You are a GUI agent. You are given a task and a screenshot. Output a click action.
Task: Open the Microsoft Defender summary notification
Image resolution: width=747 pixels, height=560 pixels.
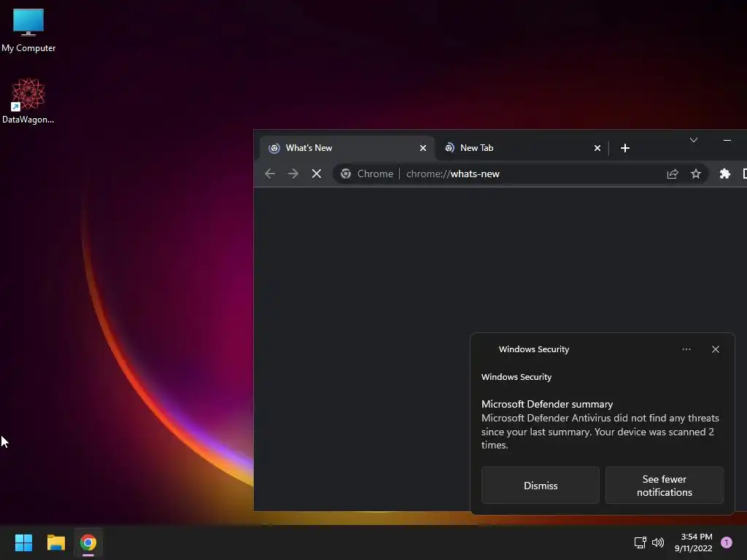[x=600, y=424]
